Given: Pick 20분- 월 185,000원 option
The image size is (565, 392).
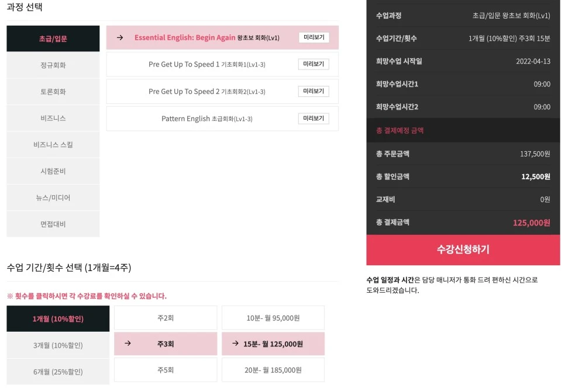Looking at the screenshot, I should tap(273, 370).
